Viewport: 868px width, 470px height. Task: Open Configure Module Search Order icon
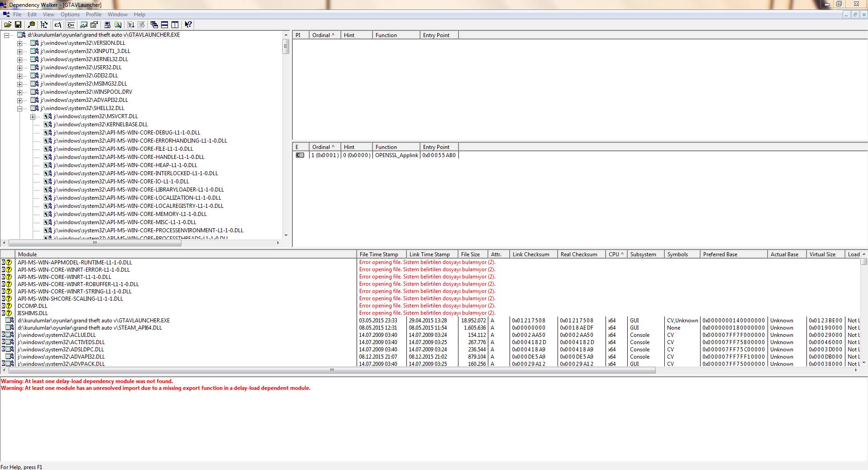pos(118,25)
